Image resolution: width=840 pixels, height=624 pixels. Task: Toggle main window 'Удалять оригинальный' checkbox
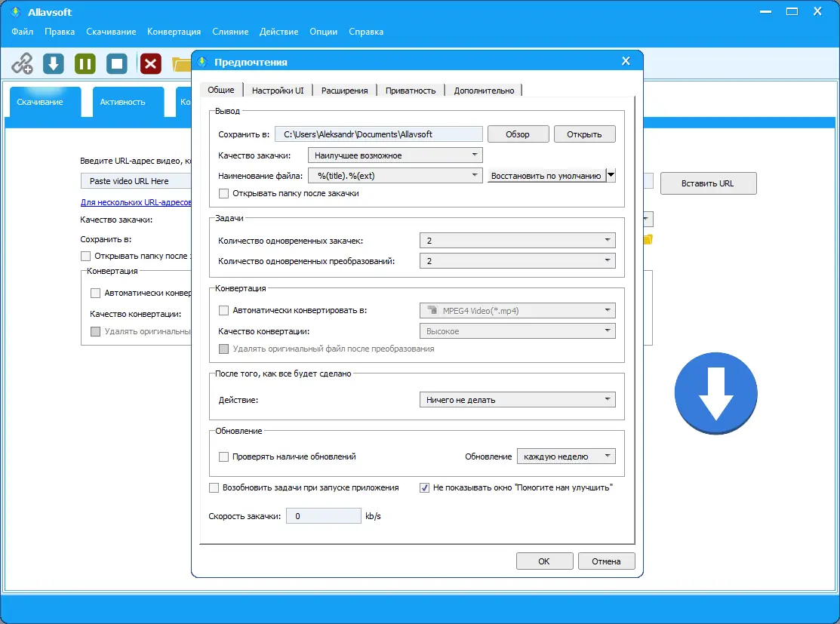[95, 331]
